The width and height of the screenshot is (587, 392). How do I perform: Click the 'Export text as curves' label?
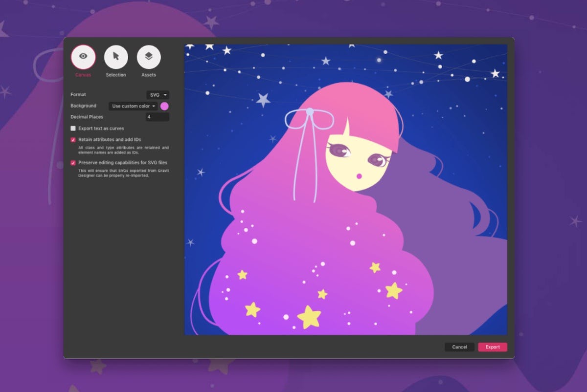pos(101,129)
